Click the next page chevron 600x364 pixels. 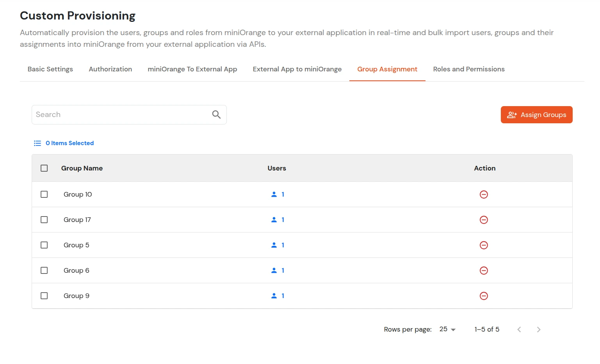click(538, 329)
